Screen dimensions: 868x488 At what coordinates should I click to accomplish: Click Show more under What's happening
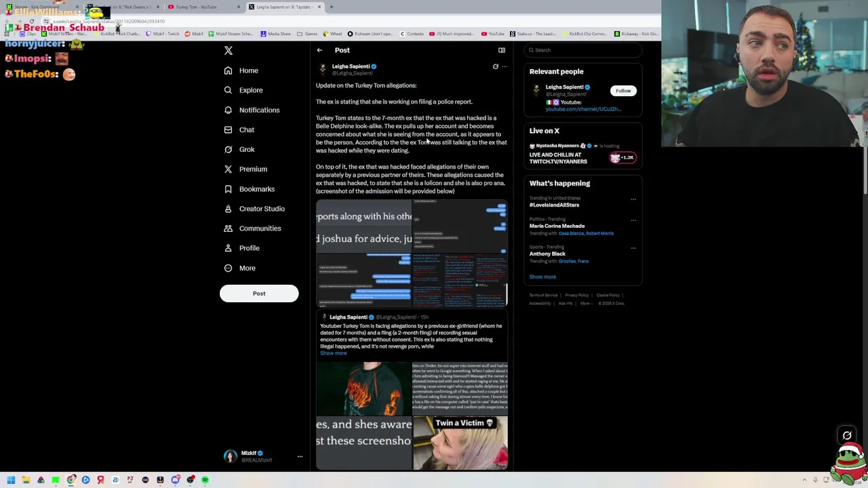(542, 277)
